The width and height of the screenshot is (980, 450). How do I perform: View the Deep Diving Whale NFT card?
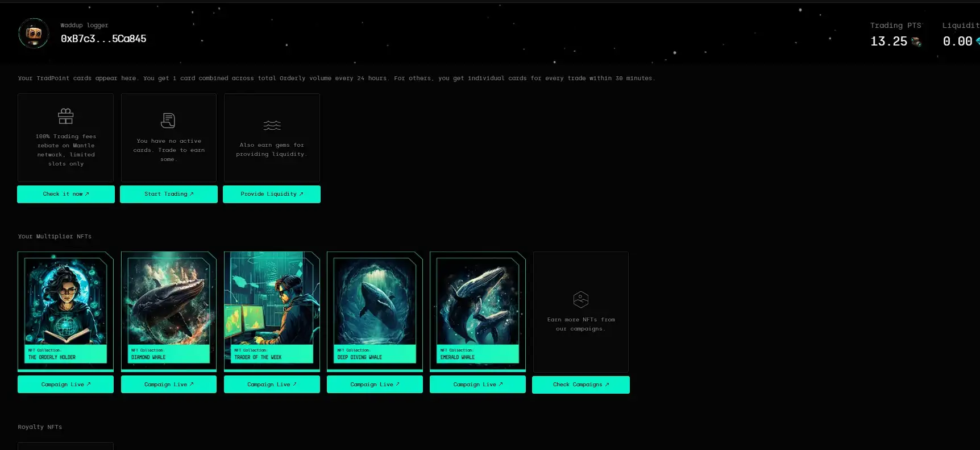tap(375, 310)
